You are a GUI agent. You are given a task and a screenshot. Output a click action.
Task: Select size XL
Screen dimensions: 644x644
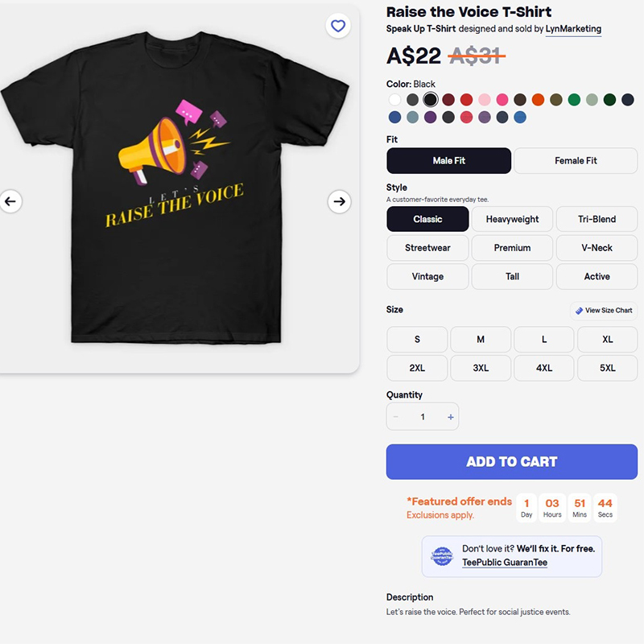(607, 339)
